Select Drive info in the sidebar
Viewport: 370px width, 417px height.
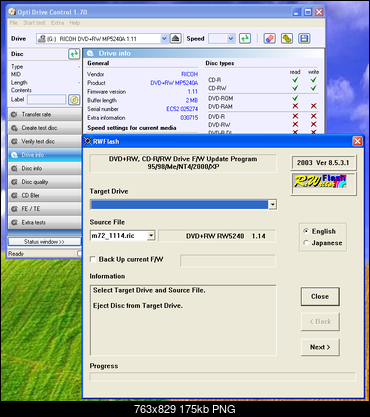coord(45,155)
